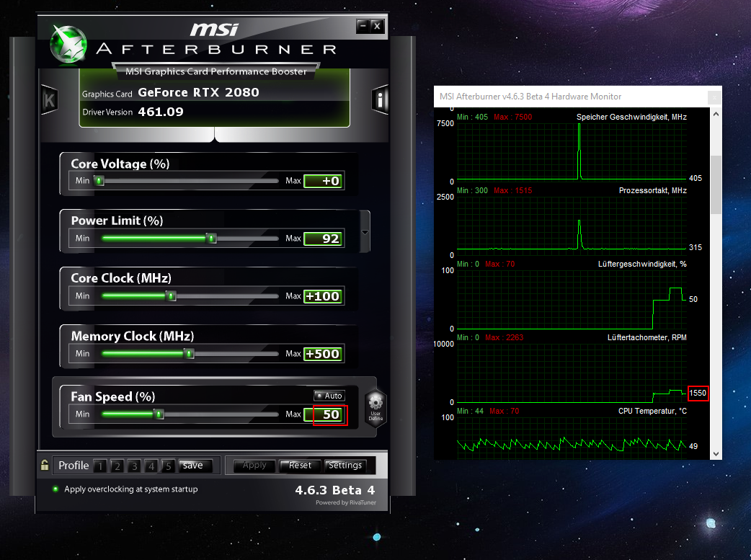Screen dimensions: 751x560
Task: Click the Power Limit slider handle
Action: (211, 239)
